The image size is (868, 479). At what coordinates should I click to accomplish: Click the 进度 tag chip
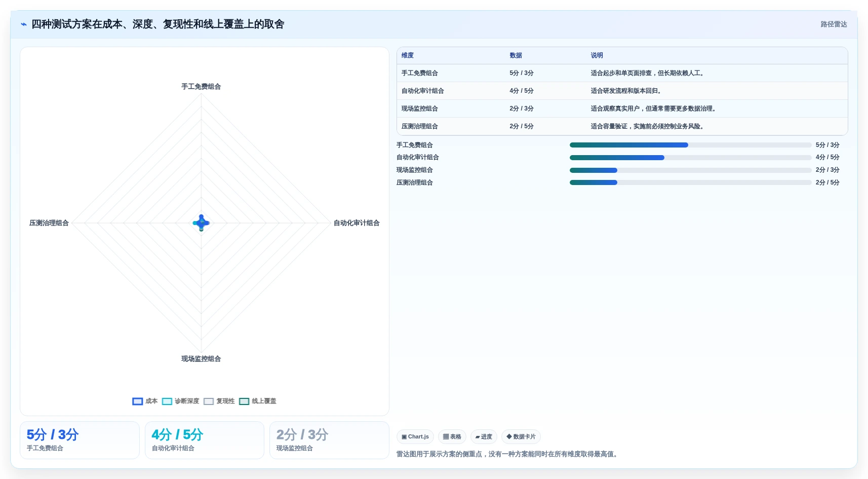[484, 437]
